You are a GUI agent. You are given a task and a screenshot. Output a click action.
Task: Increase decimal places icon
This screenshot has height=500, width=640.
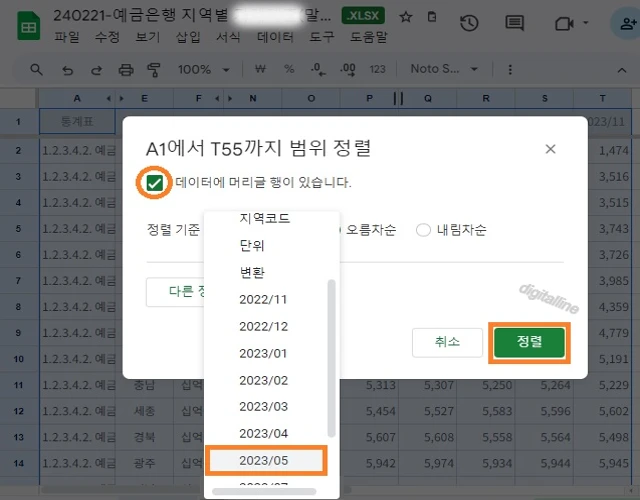tap(347, 69)
